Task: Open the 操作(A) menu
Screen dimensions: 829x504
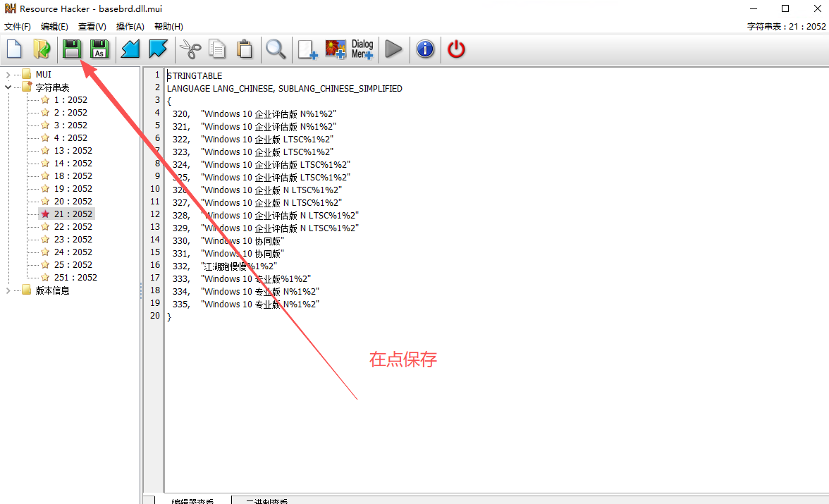Action: tap(130, 27)
